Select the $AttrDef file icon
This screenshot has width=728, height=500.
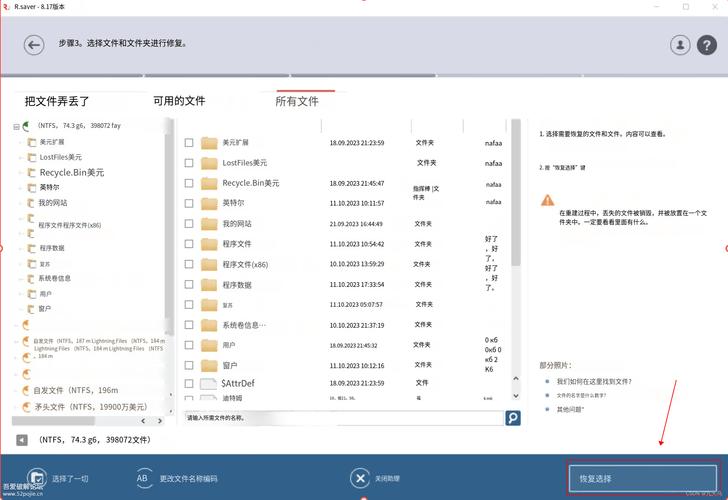point(208,383)
